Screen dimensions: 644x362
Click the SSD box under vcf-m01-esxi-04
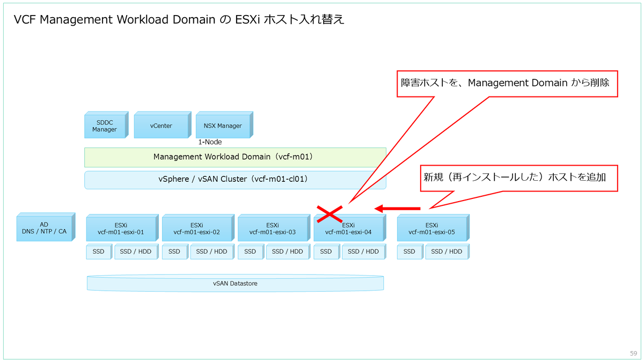point(326,252)
